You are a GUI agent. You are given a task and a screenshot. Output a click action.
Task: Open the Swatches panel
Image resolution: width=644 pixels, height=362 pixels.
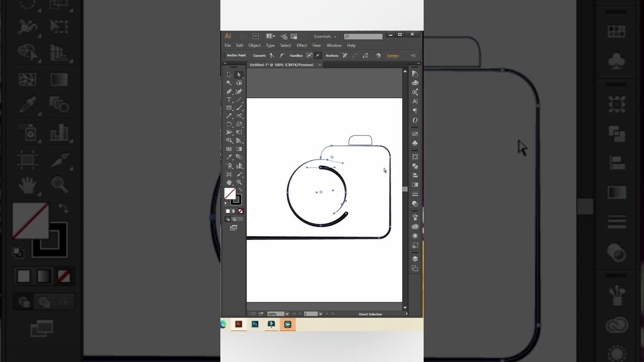coord(415,134)
